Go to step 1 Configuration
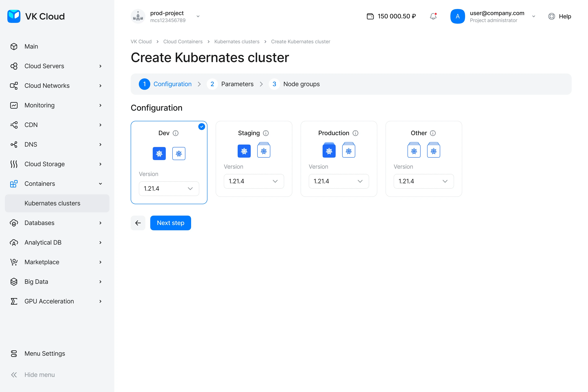 click(x=165, y=84)
